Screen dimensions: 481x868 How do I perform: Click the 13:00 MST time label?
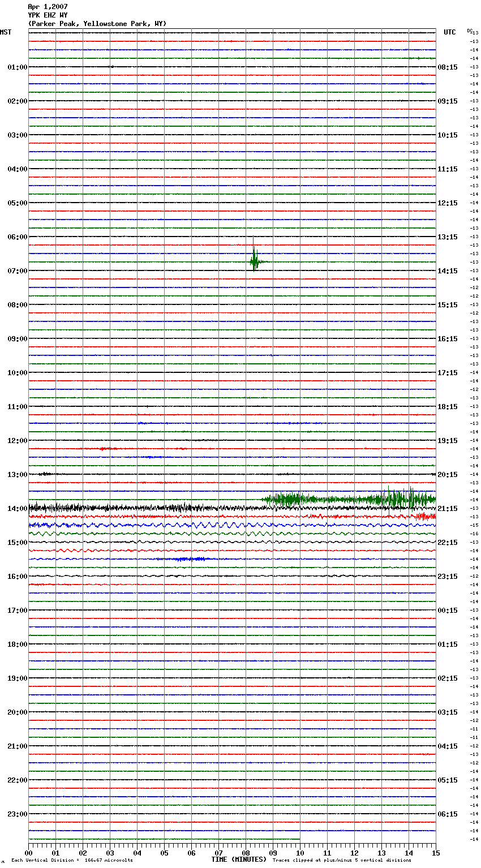(18, 475)
